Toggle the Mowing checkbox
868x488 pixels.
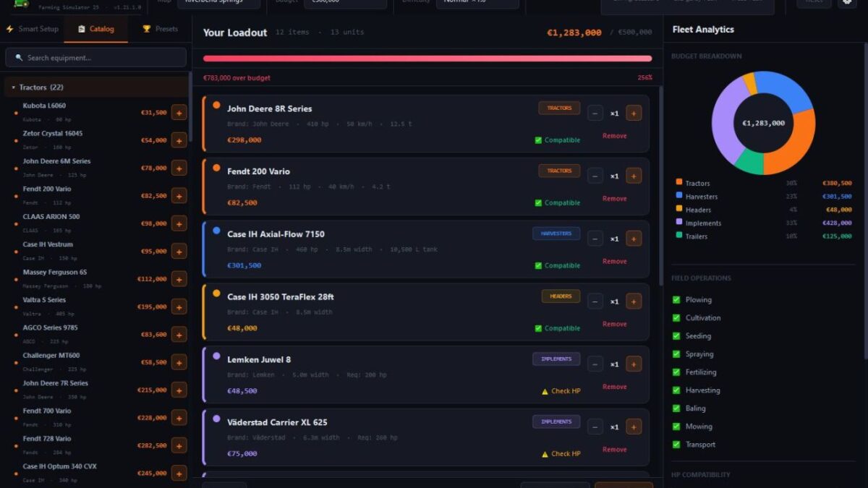676,427
